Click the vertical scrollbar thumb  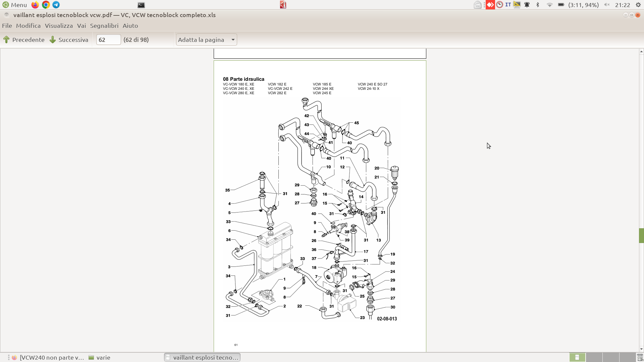(641, 235)
